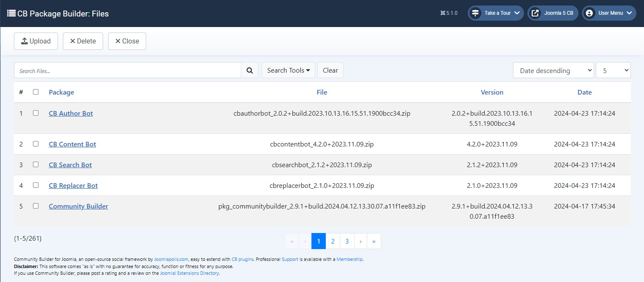Open the CB Author Bot package
Image resolution: width=644 pixels, height=282 pixels.
coord(71,113)
